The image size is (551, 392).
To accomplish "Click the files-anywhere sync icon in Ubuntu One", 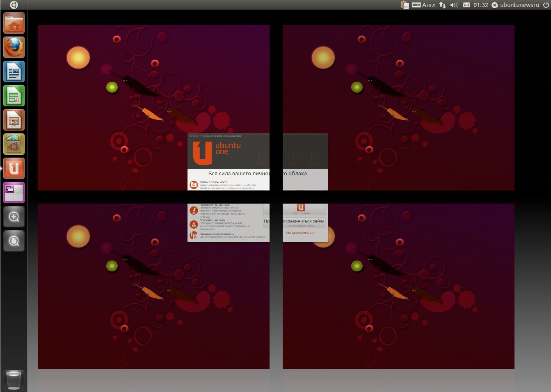I will (194, 185).
